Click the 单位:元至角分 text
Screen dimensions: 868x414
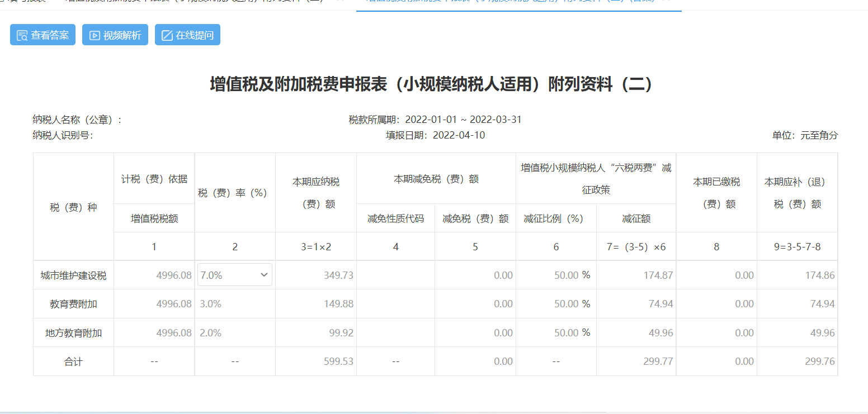[x=805, y=135]
